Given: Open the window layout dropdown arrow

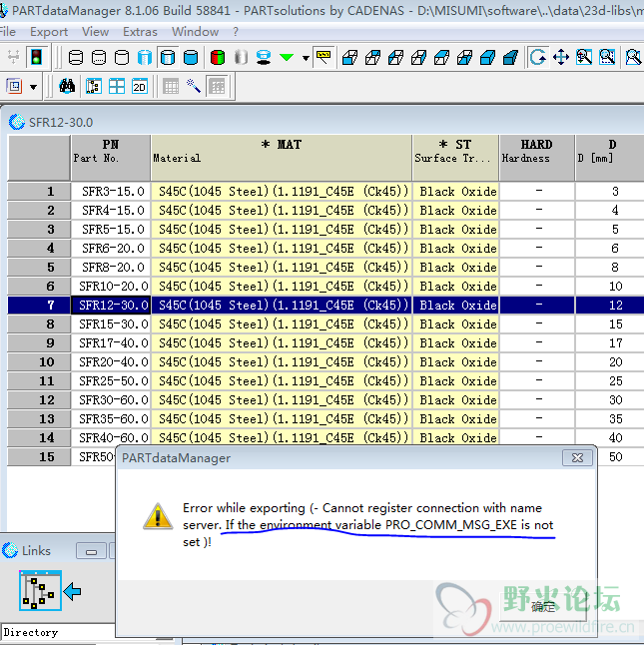Looking at the screenshot, I should click(x=33, y=87).
